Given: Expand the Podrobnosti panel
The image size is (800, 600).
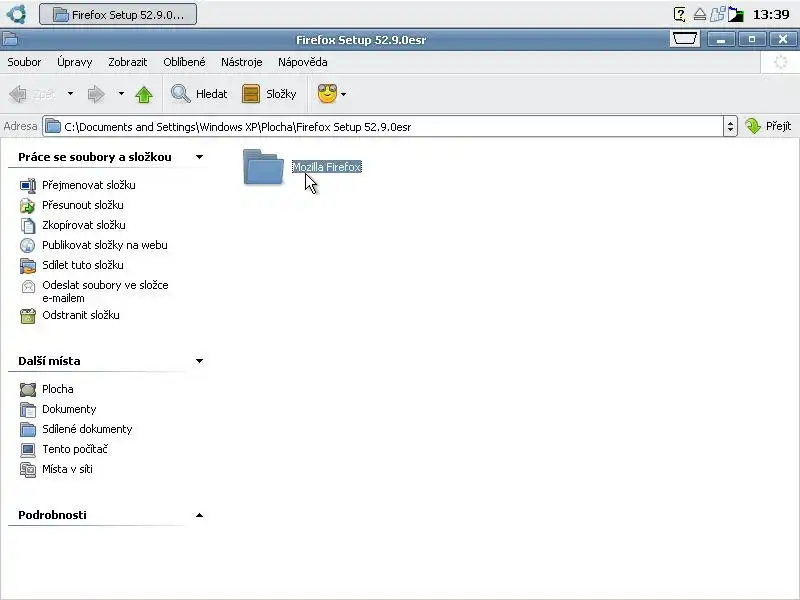Looking at the screenshot, I should tap(199, 515).
